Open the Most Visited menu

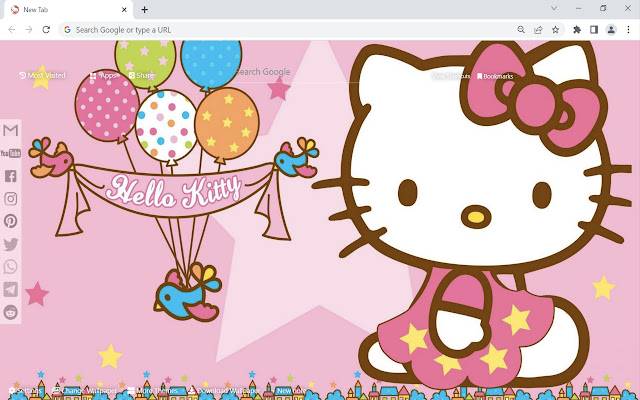point(42,76)
